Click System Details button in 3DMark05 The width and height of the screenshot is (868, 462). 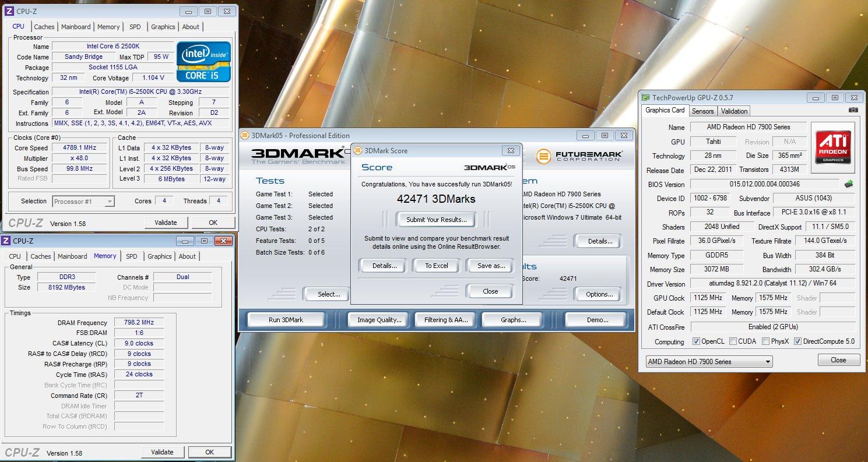coord(600,241)
